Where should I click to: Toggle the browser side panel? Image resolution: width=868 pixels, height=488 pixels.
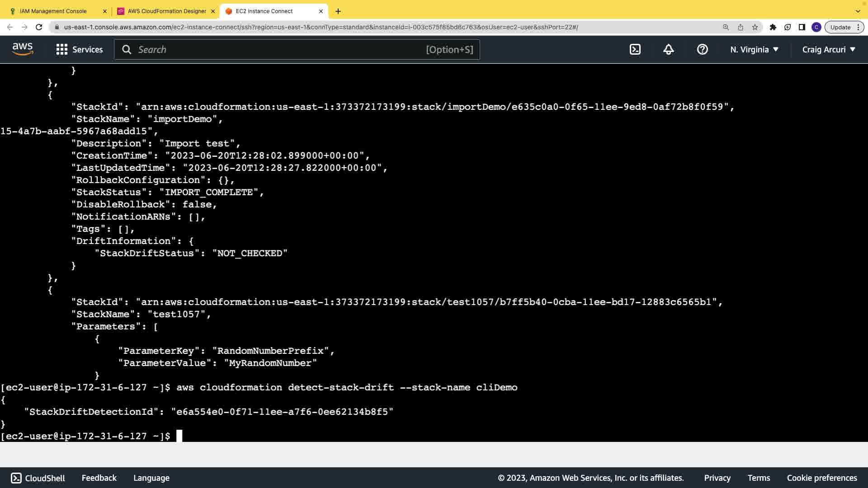click(x=802, y=27)
